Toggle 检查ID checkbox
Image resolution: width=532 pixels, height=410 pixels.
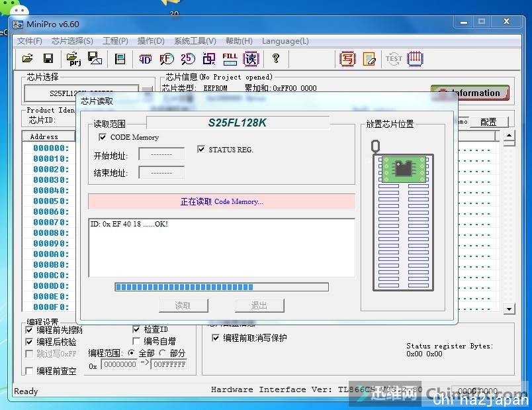136,329
